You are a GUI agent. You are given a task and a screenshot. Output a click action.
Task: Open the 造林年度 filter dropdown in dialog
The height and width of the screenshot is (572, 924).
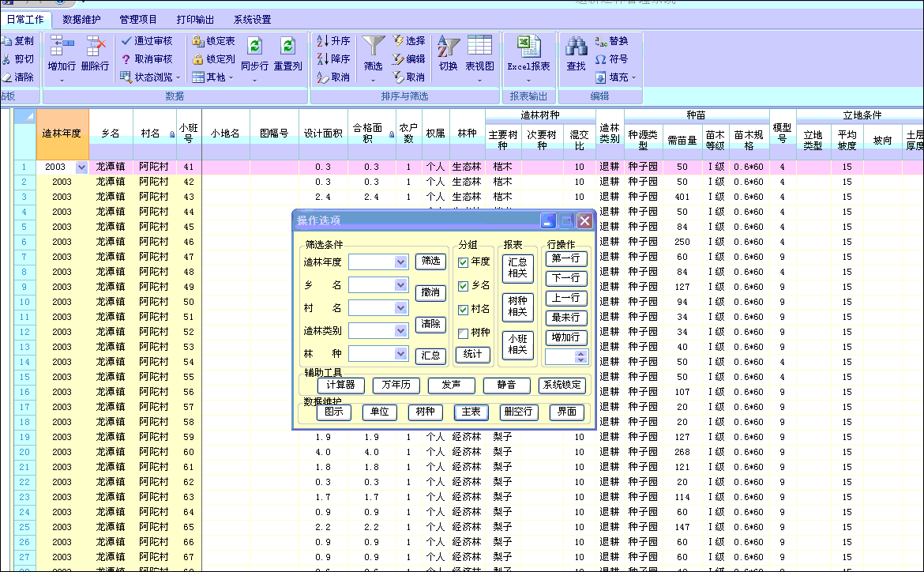400,262
